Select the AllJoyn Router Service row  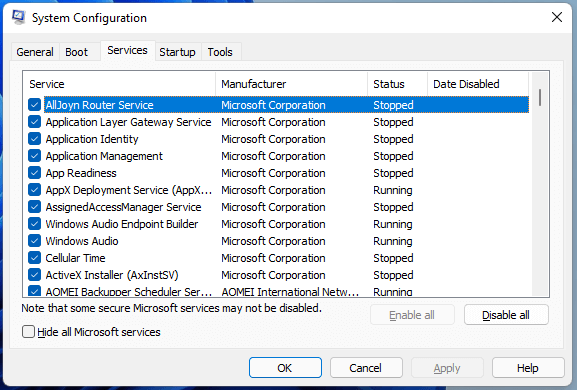[278, 105]
